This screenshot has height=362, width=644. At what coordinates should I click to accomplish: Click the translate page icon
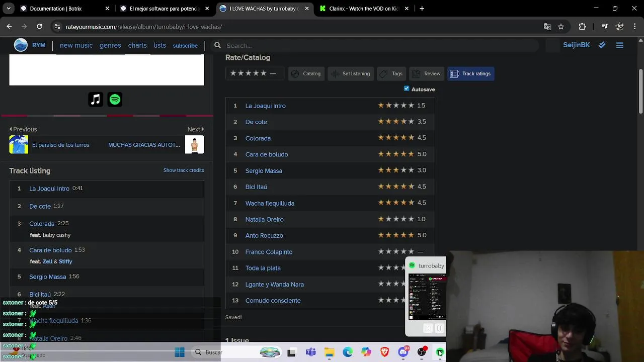coord(547,27)
